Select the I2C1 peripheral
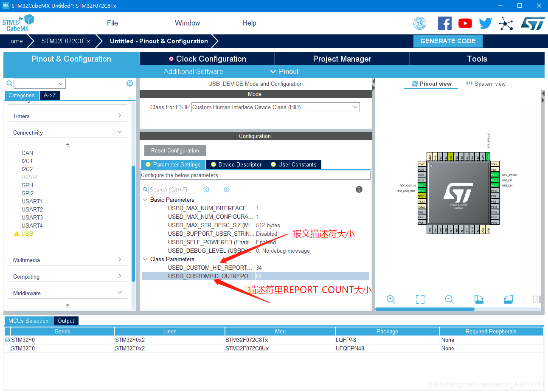The width and height of the screenshot is (548, 392). pos(27,161)
